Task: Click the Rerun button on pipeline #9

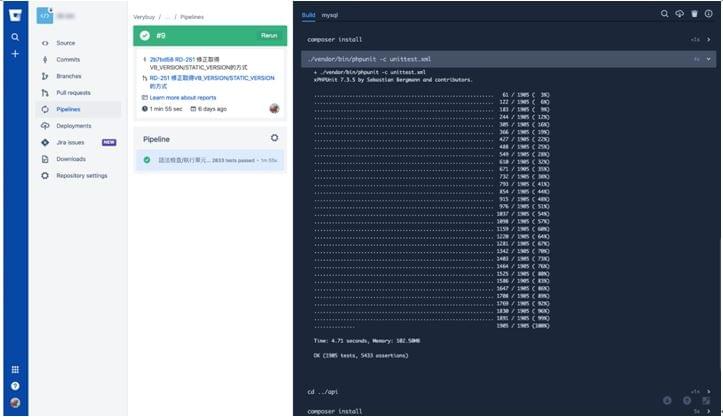Action: click(269, 36)
